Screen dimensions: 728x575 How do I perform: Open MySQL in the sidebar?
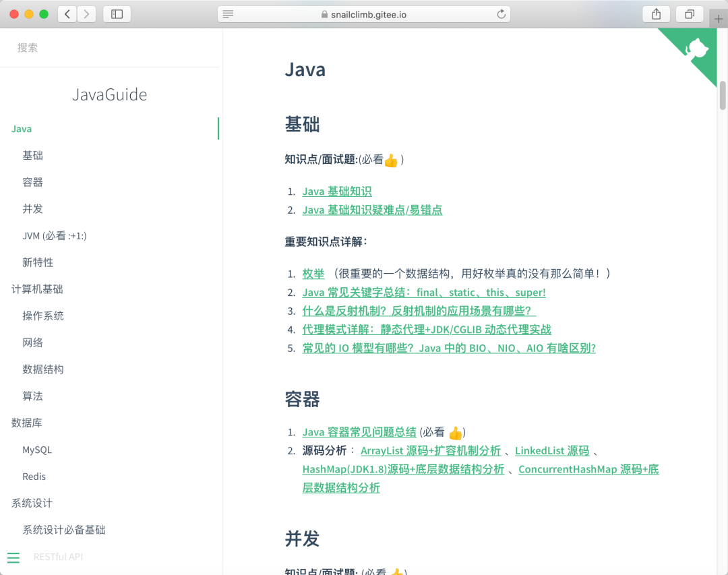37,450
